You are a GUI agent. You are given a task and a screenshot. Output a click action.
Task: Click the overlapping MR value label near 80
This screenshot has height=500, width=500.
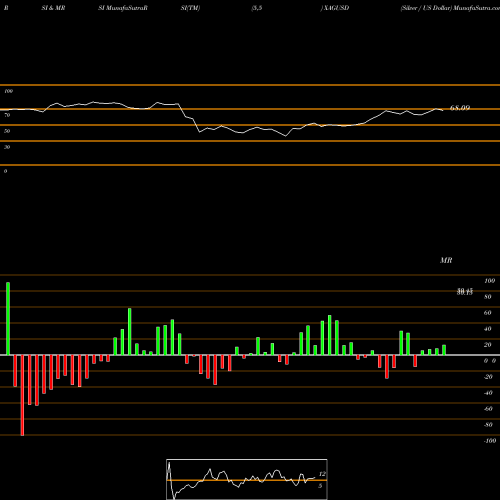465,292
